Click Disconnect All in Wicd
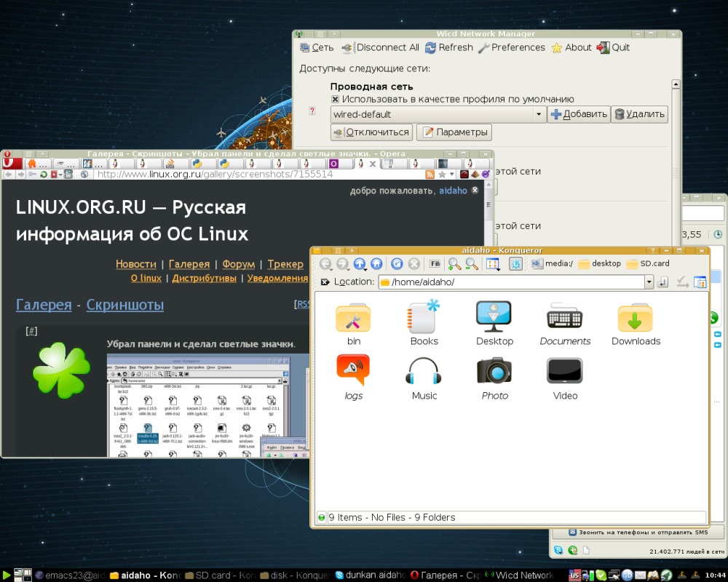 pos(380,47)
